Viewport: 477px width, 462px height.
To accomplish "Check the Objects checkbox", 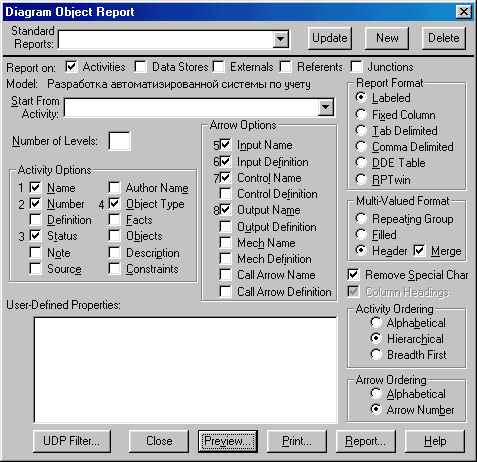I will tap(114, 236).
